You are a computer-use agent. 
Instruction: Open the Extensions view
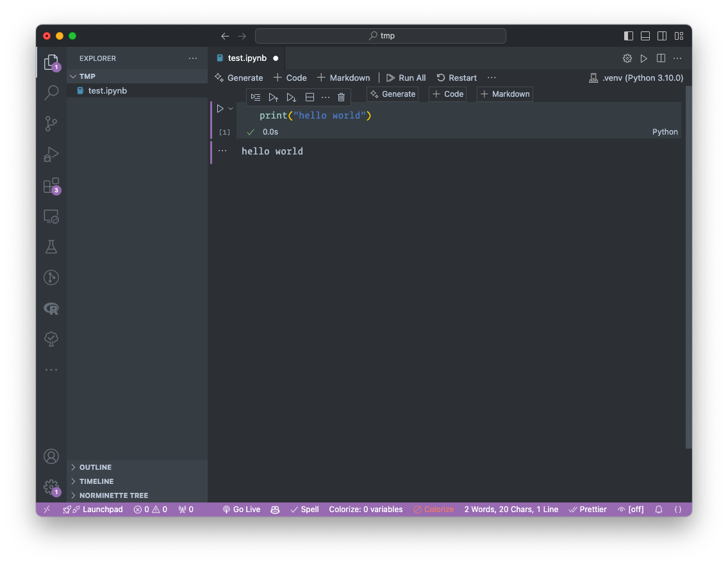click(x=51, y=185)
